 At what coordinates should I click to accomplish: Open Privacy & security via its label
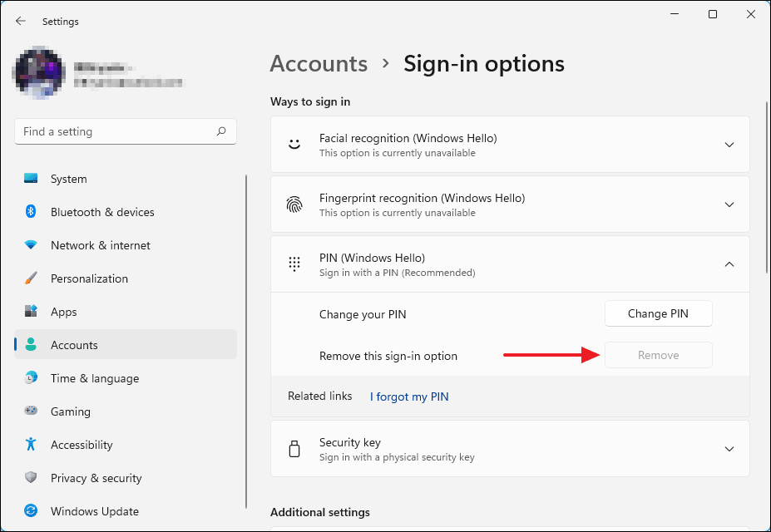(x=96, y=478)
